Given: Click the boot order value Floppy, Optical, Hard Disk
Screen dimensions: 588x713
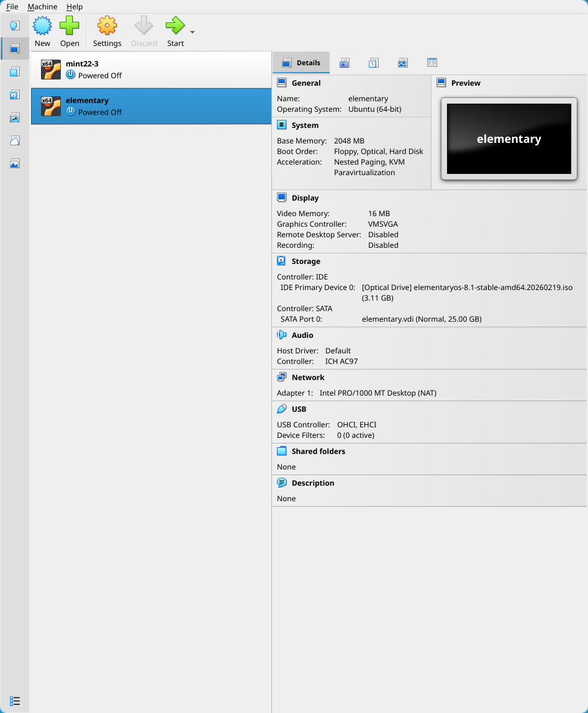Looking at the screenshot, I should click(378, 152).
